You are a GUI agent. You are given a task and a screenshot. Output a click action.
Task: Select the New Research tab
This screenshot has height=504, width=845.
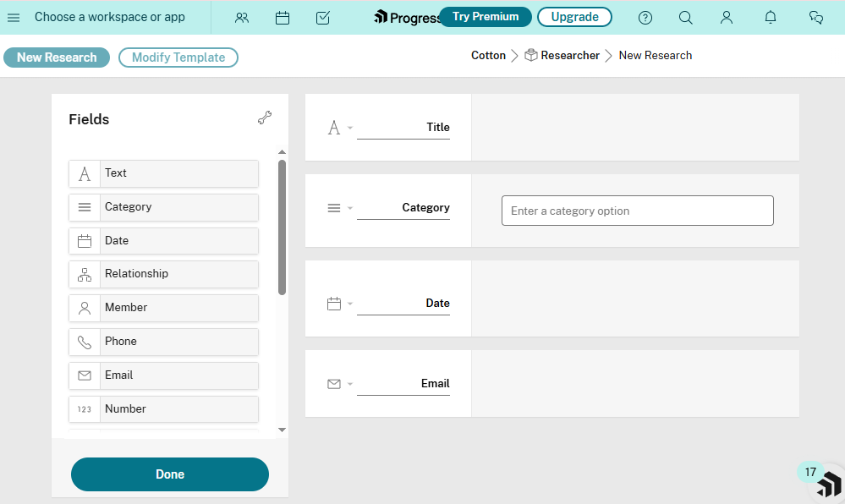click(57, 58)
